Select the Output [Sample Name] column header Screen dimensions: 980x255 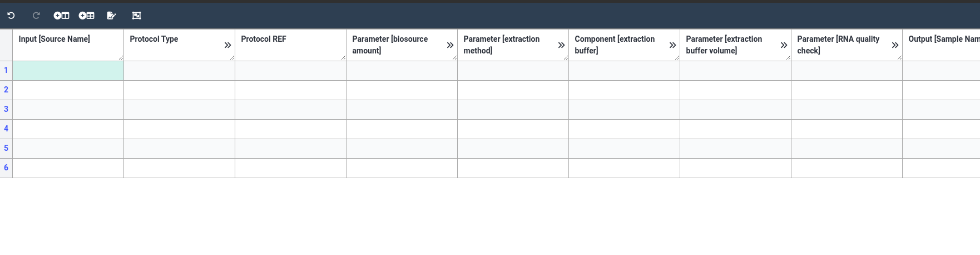[941, 45]
